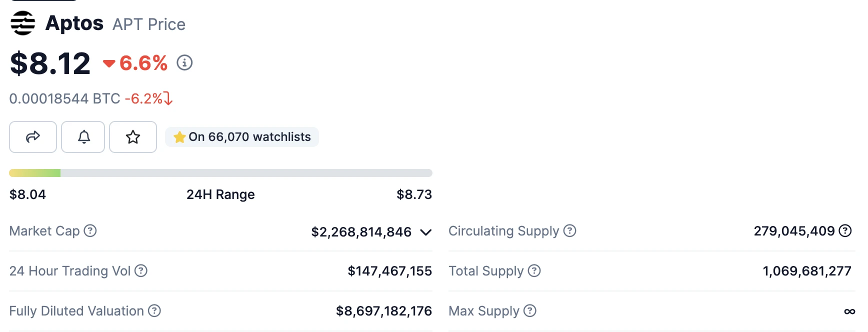Click the 24H Range progress bar

click(x=220, y=173)
